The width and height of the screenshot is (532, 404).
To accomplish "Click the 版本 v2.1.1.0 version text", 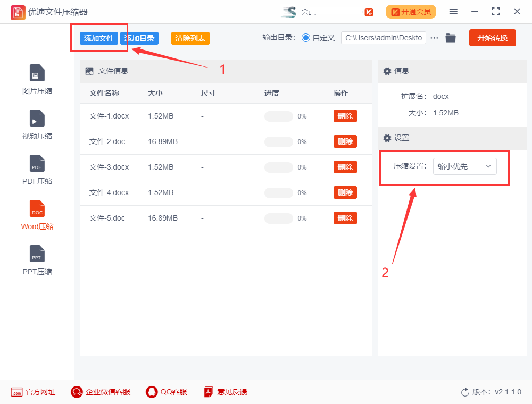I will [497, 392].
